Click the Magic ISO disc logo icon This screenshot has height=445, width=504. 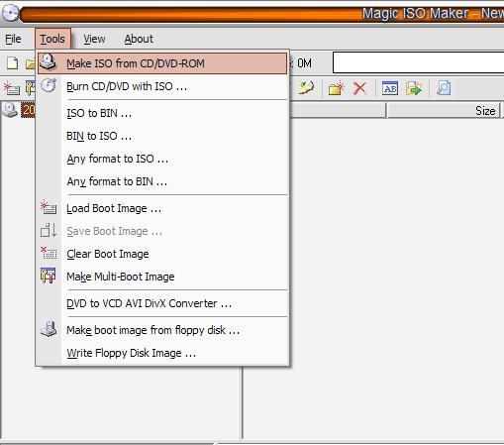(x=10, y=13)
